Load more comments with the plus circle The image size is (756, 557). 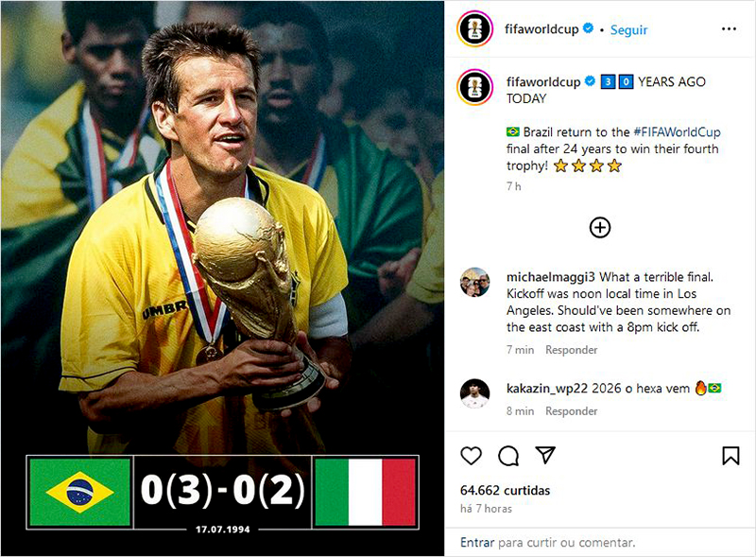pos(600,227)
